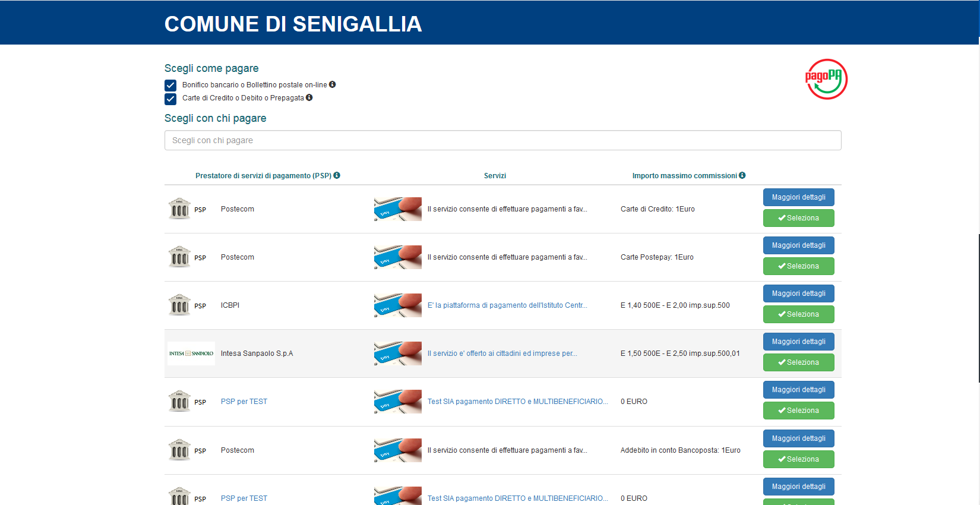Viewport: 980px width, 505px height.
Task: Open Intesa Sanpaolo service description link
Action: pos(502,353)
